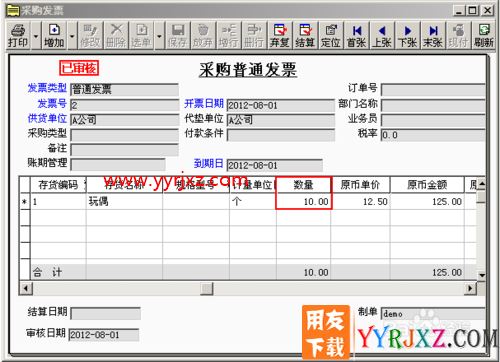Open dropdown arrow next to 选单

point(159,35)
